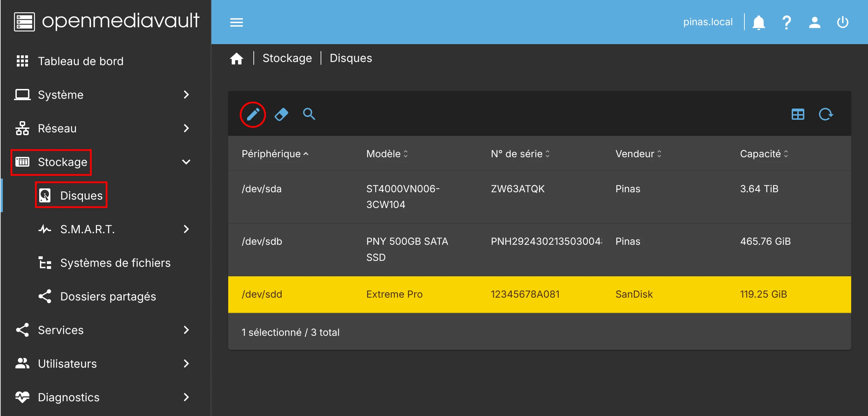Click the SanDisk vendor cell
Image resolution: width=868 pixels, height=416 pixels.
coord(634,294)
